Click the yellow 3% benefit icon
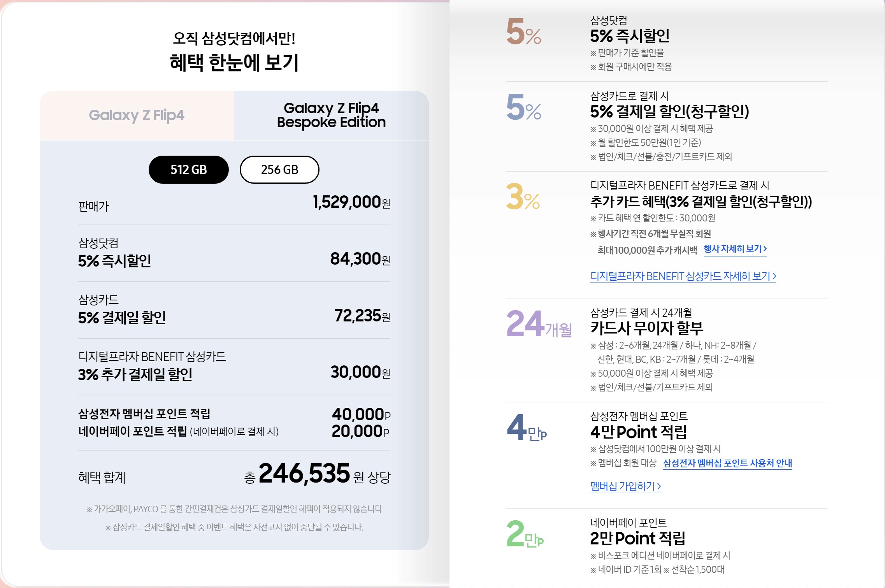The width and height of the screenshot is (885, 588). [x=523, y=197]
